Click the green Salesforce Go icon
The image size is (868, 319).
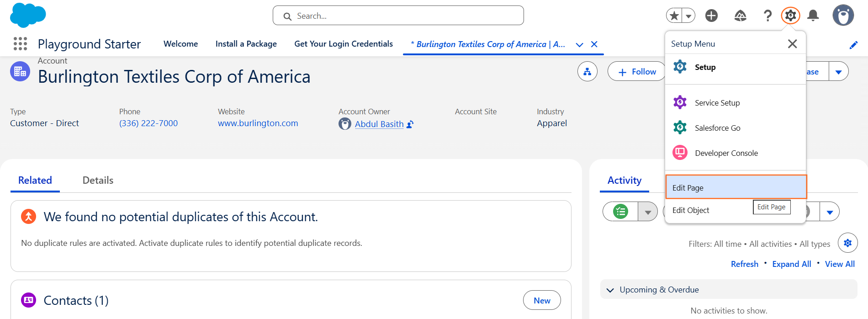[x=680, y=127]
